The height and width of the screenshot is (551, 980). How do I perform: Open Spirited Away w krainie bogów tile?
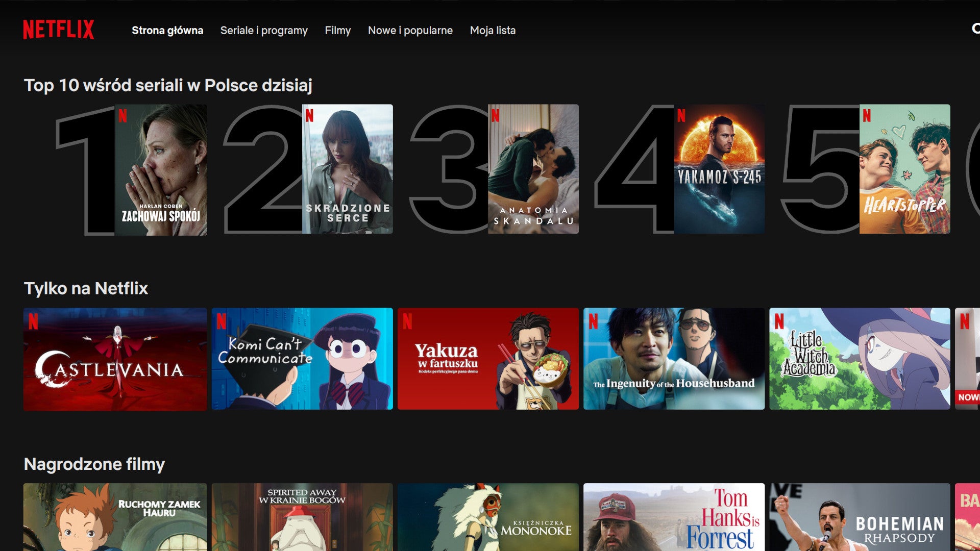click(x=302, y=517)
